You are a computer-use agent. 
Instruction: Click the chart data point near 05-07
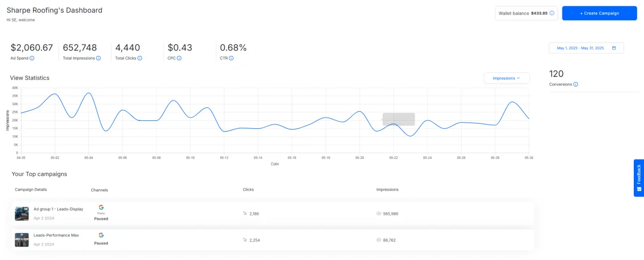(x=140, y=120)
